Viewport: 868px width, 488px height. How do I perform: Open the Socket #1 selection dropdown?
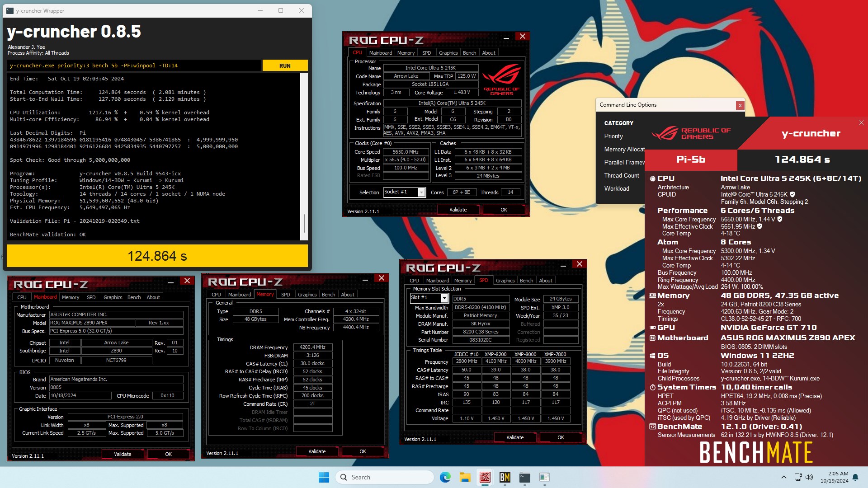421,192
